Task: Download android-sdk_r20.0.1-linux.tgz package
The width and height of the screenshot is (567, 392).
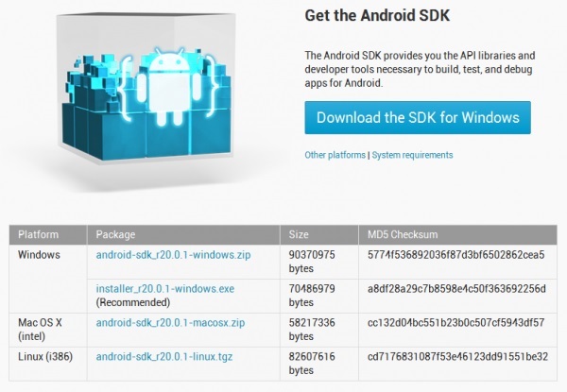Action: [x=164, y=357]
